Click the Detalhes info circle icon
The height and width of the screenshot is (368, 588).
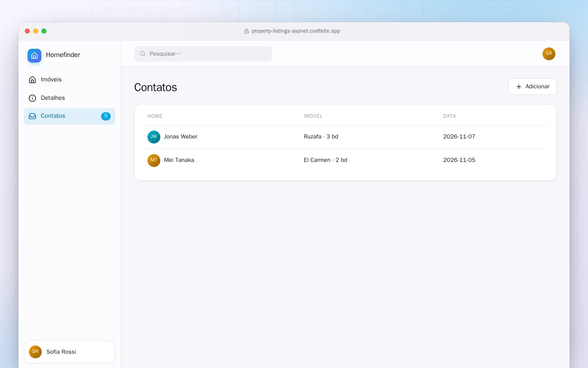[x=32, y=98]
